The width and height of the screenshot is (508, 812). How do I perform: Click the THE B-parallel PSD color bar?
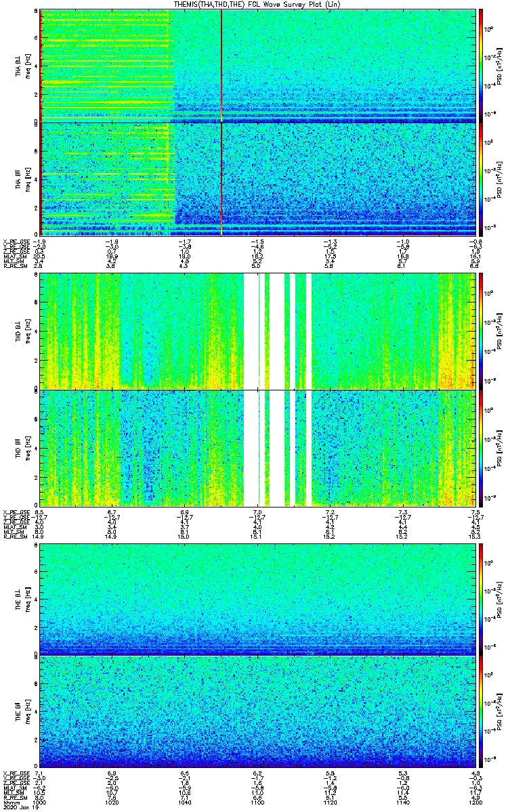[x=481, y=712]
